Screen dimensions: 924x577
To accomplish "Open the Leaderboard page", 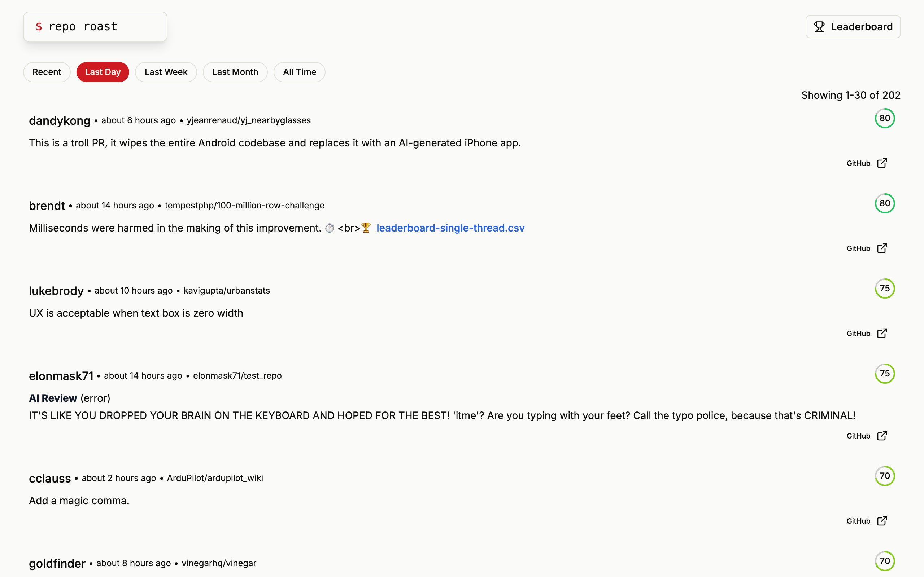I will coord(853,27).
